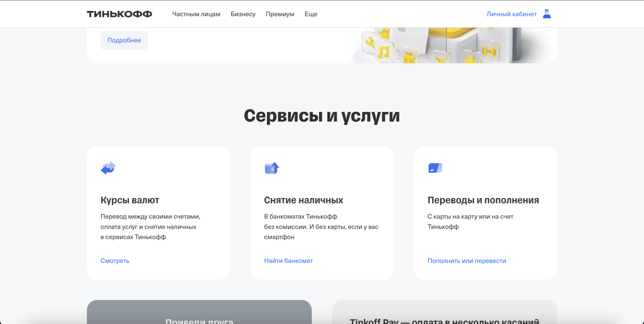Click the currency exchange arrows icon
The width and height of the screenshot is (644, 324).
(x=108, y=168)
